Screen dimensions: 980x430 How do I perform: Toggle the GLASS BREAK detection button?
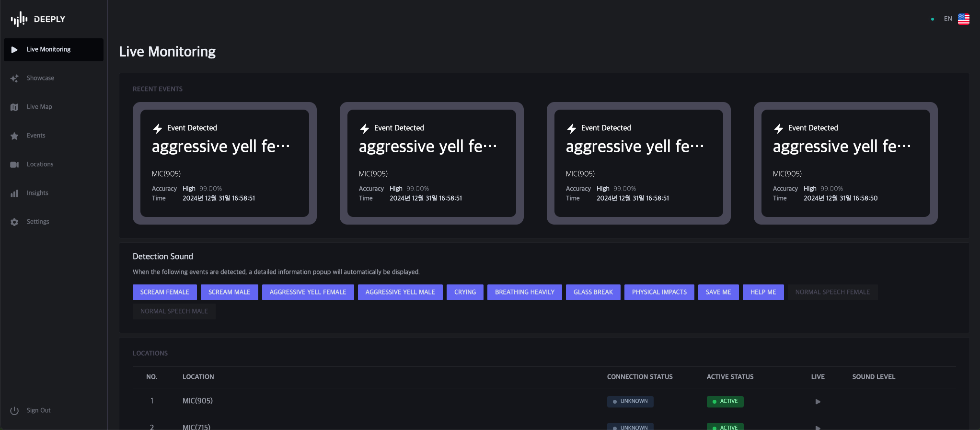pos(593,292)
